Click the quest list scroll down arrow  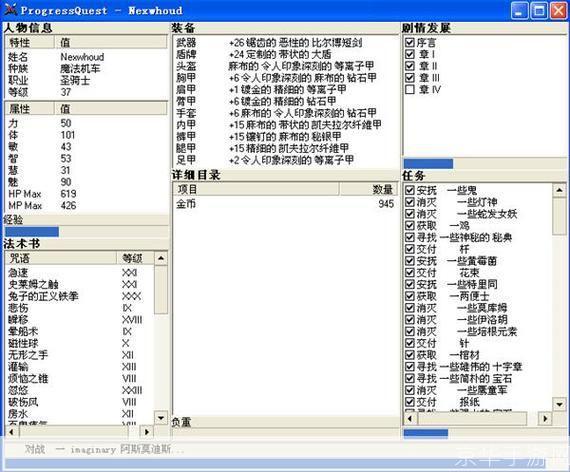click(x=559, y=404)
